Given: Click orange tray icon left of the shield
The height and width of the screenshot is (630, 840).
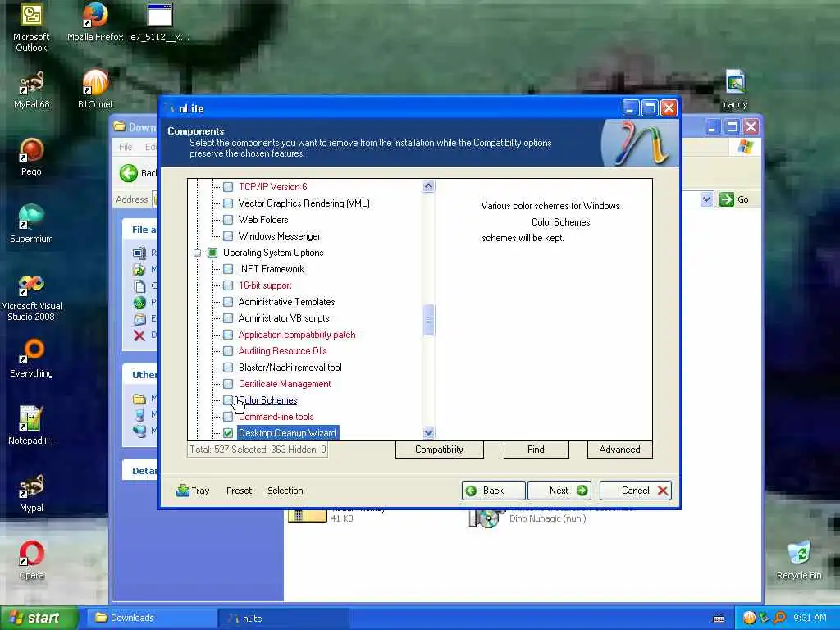Looking at the screenshot, I should click(x=750, y=618).
